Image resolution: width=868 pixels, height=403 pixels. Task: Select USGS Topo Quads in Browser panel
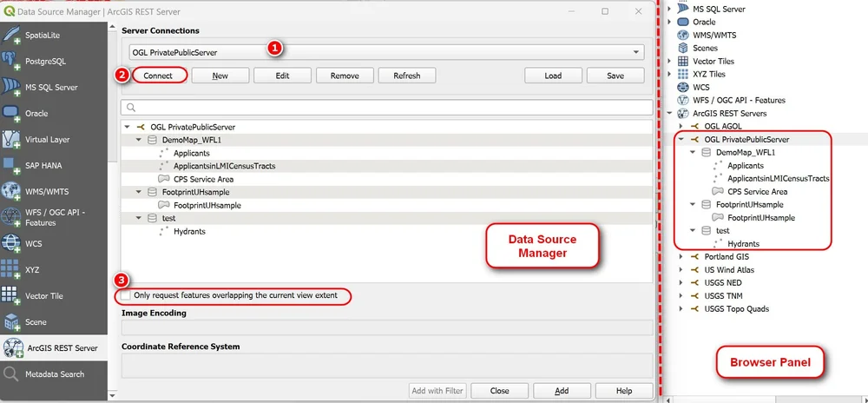tap(736, 309)
